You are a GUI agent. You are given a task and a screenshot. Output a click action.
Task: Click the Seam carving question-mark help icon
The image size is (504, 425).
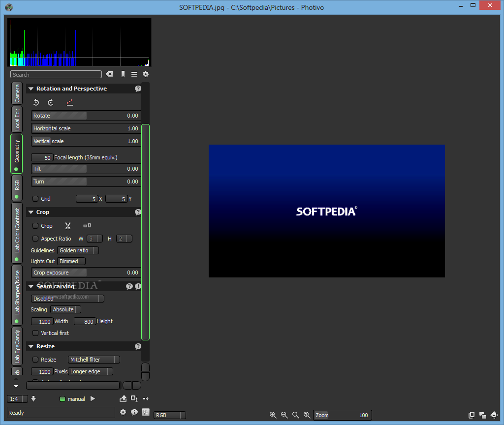pos(129,286)
